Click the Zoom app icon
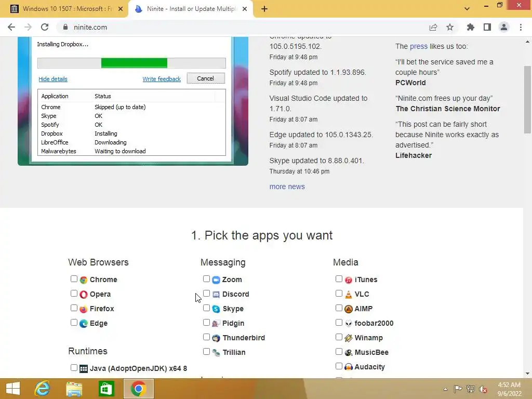The height and width of the screenshot is (399, 532). 216,280
